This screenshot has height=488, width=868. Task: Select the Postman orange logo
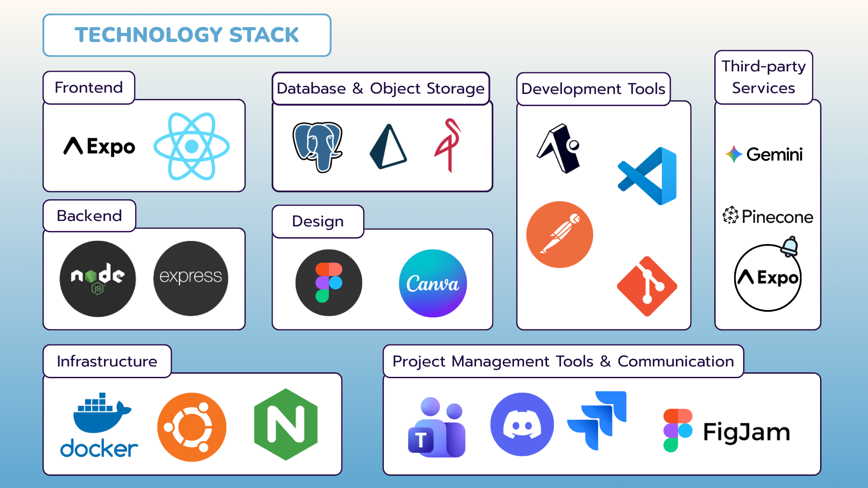(560, 235)
